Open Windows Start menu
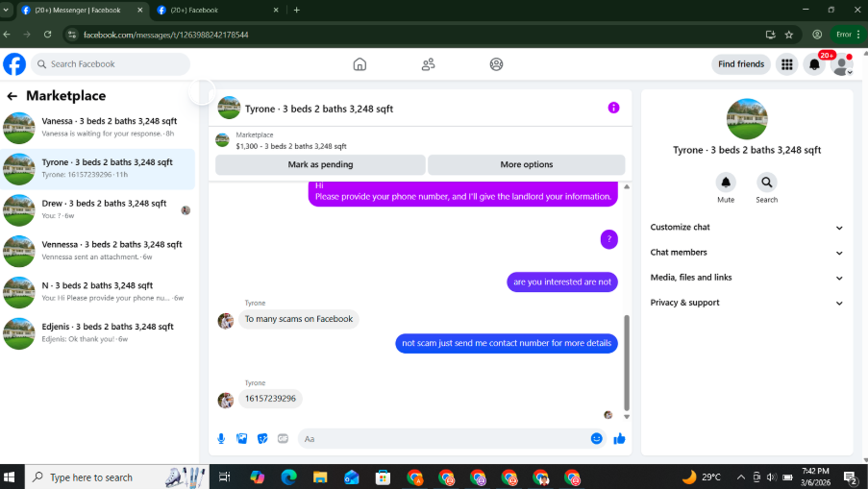Image resolution: width=868 pixels, height=489 pixels. pyautogui.click(x=10, y=477)
